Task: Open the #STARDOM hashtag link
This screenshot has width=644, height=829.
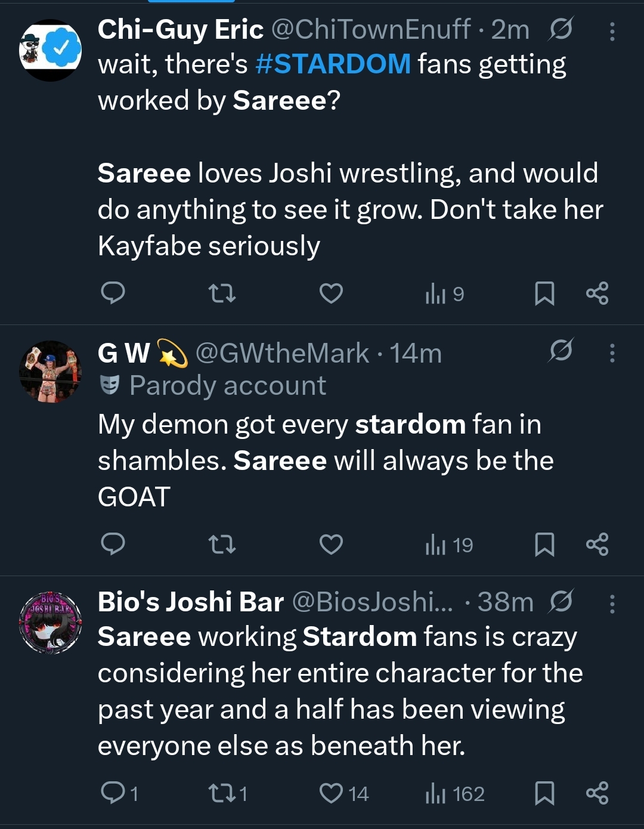Action: pyautogui.click(x=333, y=64)
